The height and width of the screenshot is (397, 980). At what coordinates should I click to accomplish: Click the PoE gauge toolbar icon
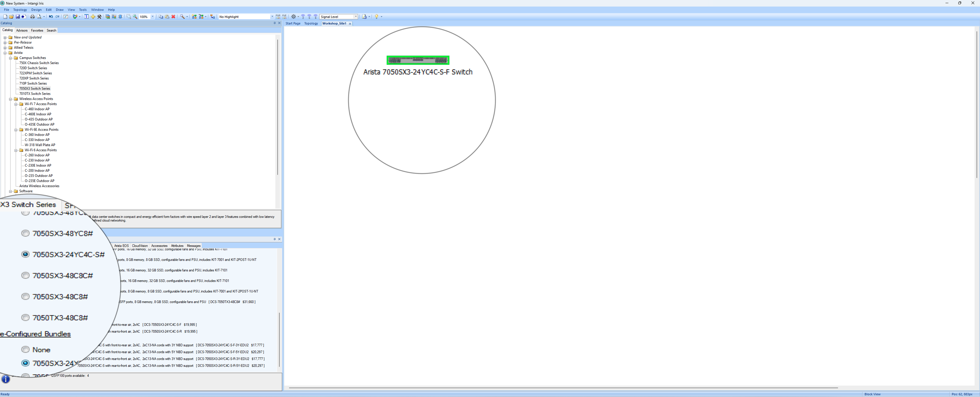tap(285, 17)
